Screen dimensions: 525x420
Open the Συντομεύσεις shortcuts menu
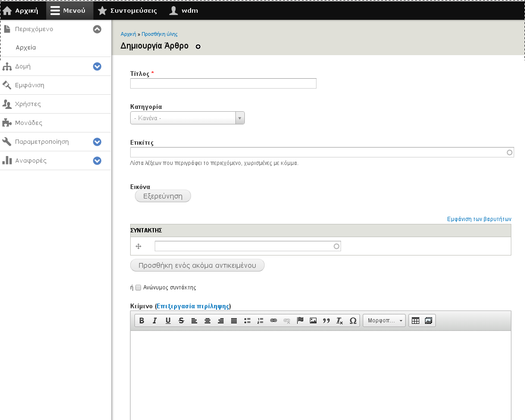127,10
